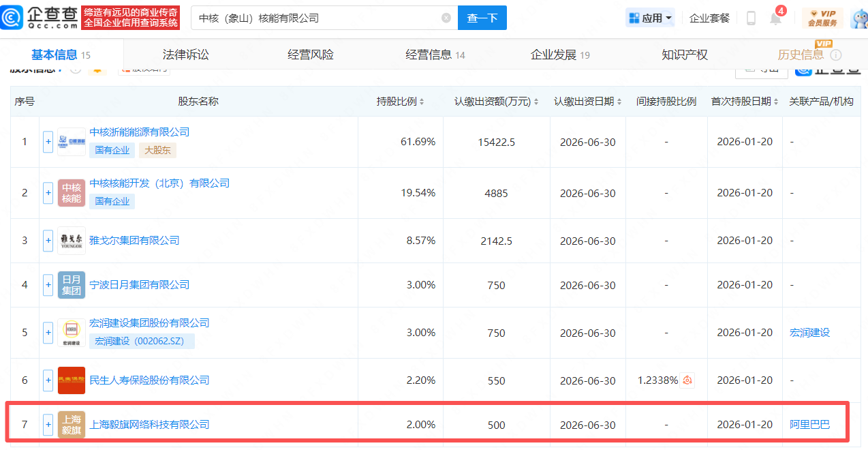Click the 雅戈尔集团 company logo
Screen dimensions: 868x450
(72, 241)
